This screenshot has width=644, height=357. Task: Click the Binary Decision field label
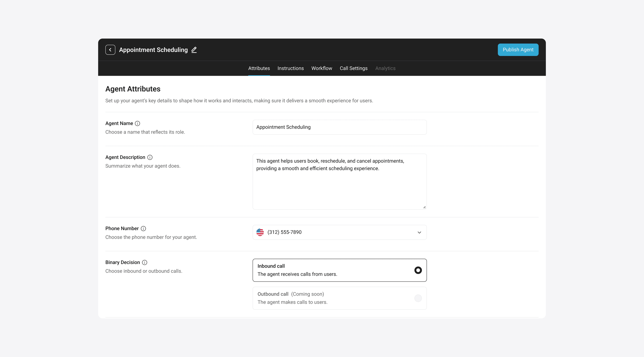[123, 262]
